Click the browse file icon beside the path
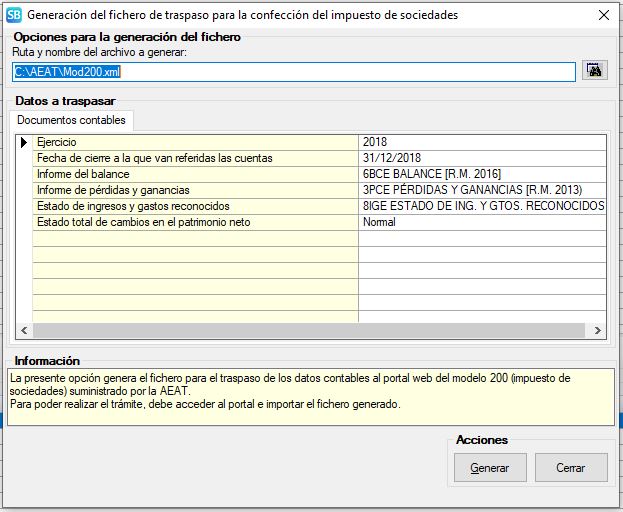 596,70
